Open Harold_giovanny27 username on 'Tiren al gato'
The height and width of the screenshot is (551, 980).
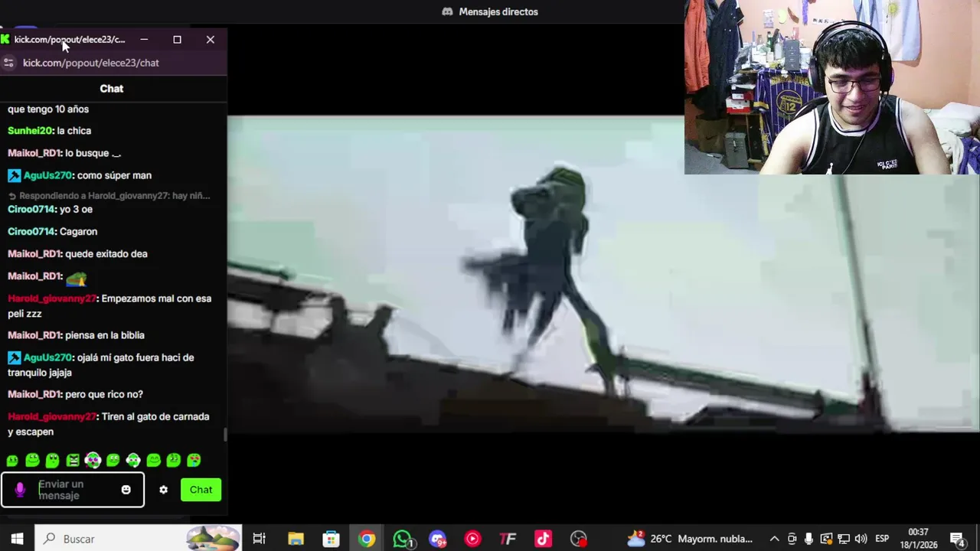[x=51, y=416]
